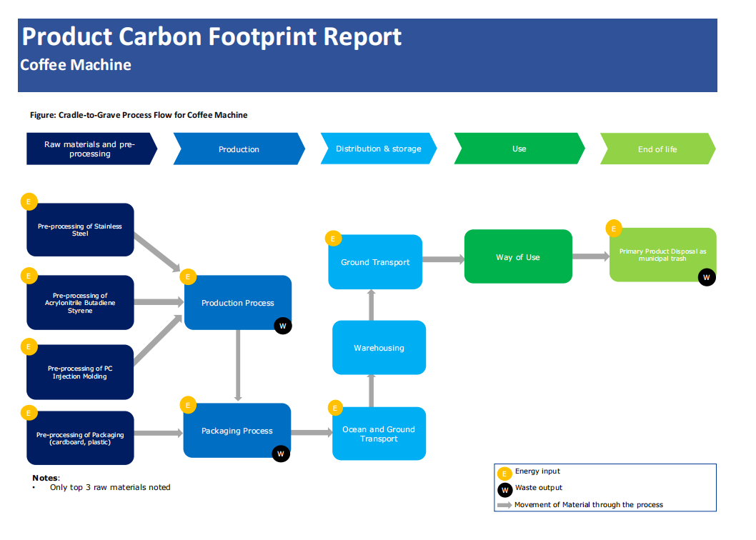Click Pre-processing of Acrylonitrile Butadiene Styrene box
This screenshot has width=756, height=540.
[x=80, y=303]
